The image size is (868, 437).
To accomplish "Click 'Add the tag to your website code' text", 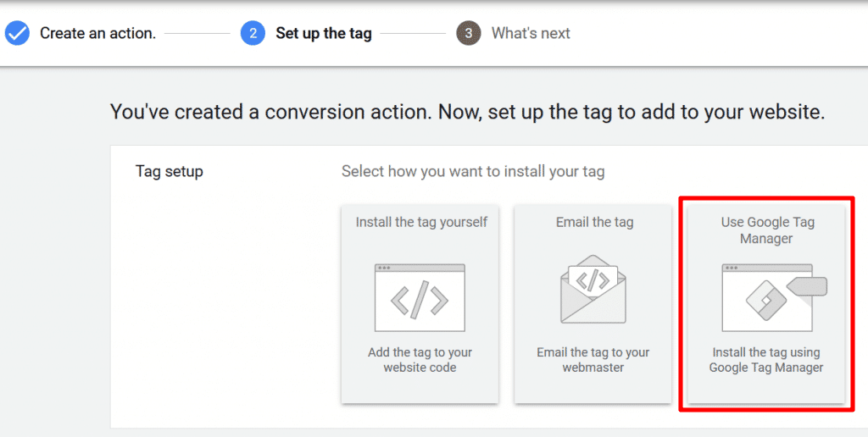I will point(420,360).
